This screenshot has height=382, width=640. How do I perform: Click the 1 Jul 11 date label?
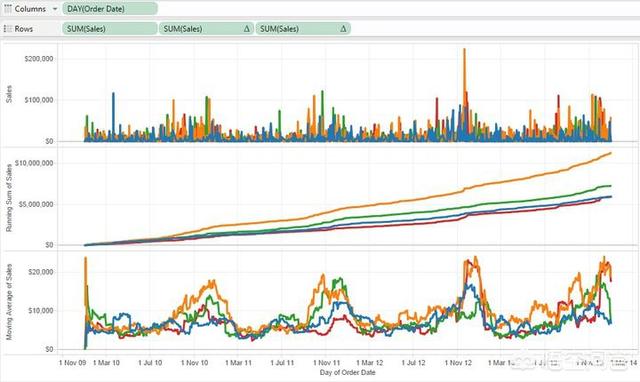click(x=282, y=362)
